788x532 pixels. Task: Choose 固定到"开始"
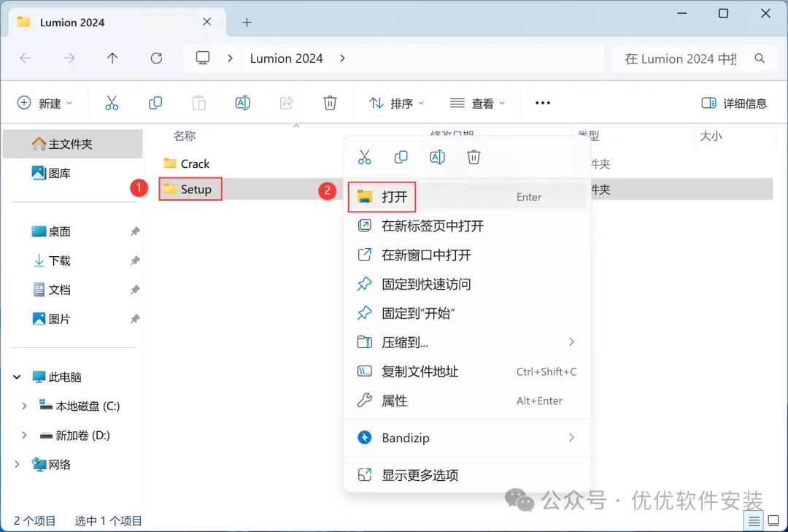(466, 313)
